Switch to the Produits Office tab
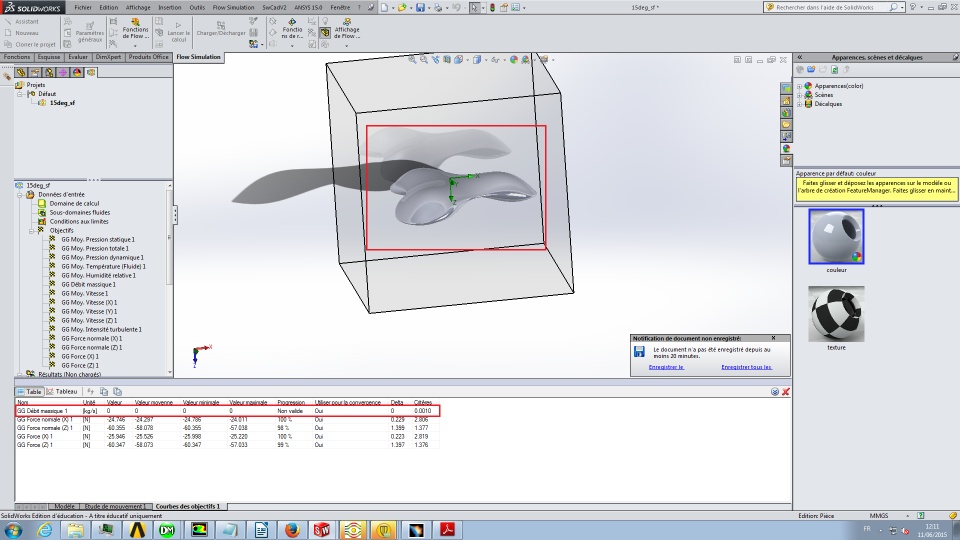Image resolution: width=960 pixels, height=540 pixels. (148, 57)
